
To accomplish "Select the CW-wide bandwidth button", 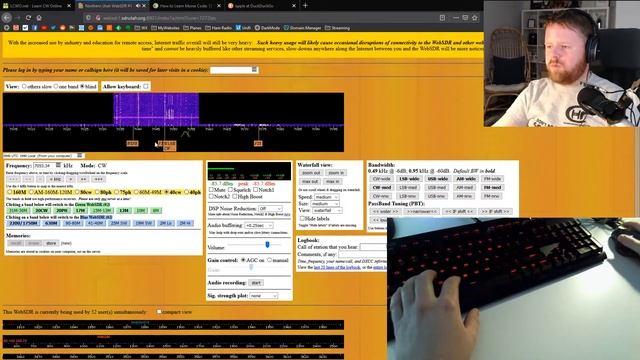I will [x=382, y=179].
